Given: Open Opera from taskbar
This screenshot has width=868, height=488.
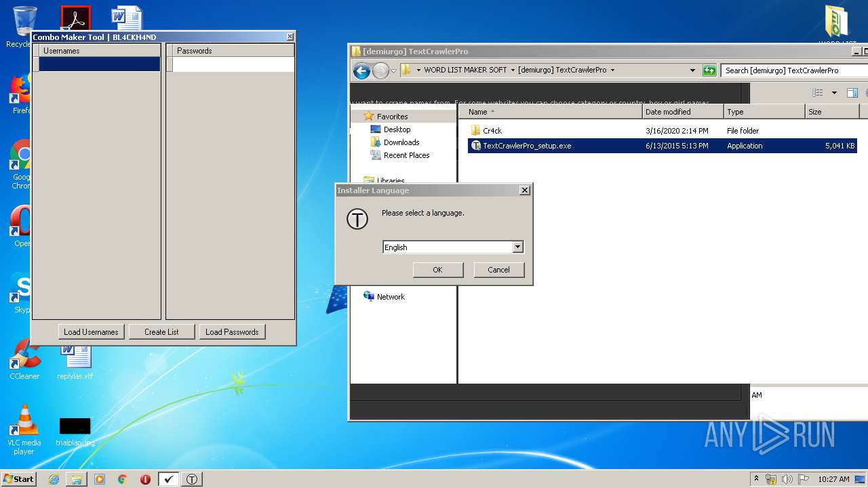Looking at the screenshot, I should point(145,479).
